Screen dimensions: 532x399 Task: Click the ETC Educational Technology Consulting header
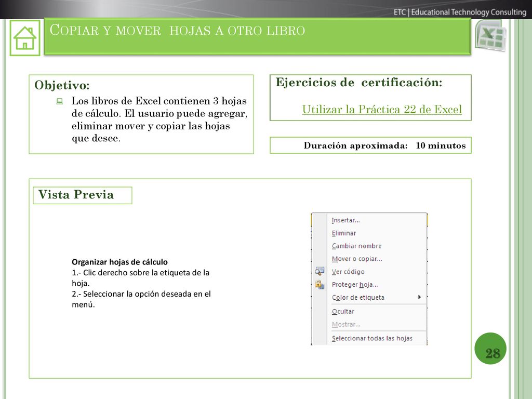click(460, 12)
